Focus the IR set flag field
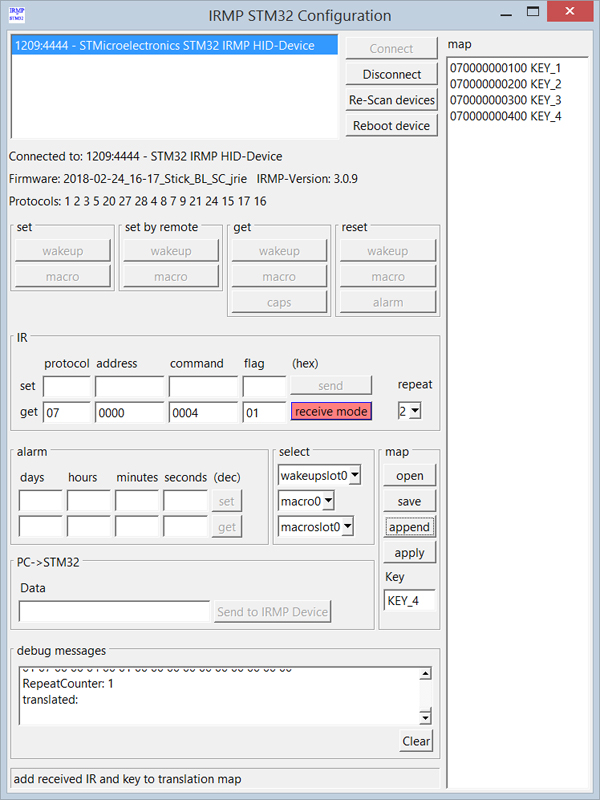 264,387
